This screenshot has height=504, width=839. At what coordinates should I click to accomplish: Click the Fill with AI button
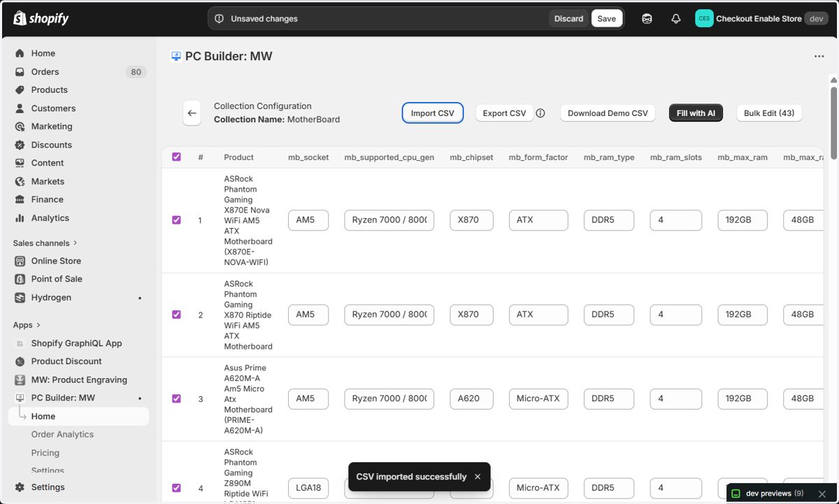(696, 113)
